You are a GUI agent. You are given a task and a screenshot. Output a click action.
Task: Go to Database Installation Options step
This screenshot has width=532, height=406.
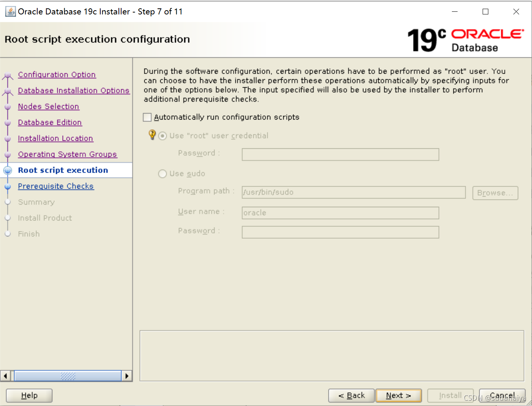pos(74,91)
